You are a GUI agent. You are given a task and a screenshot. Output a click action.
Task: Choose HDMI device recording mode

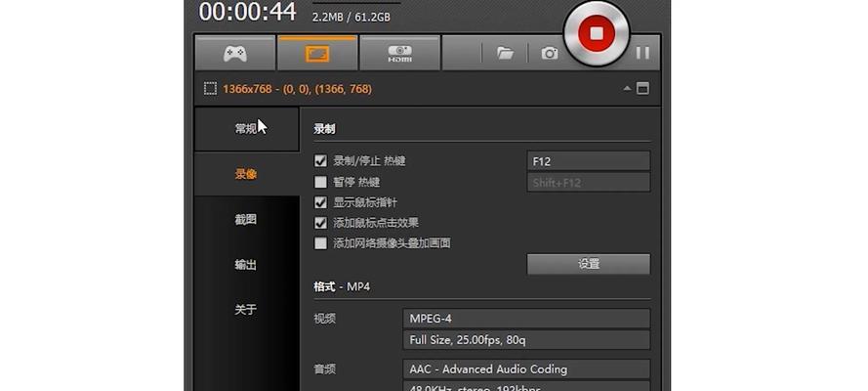pos(399,53)
